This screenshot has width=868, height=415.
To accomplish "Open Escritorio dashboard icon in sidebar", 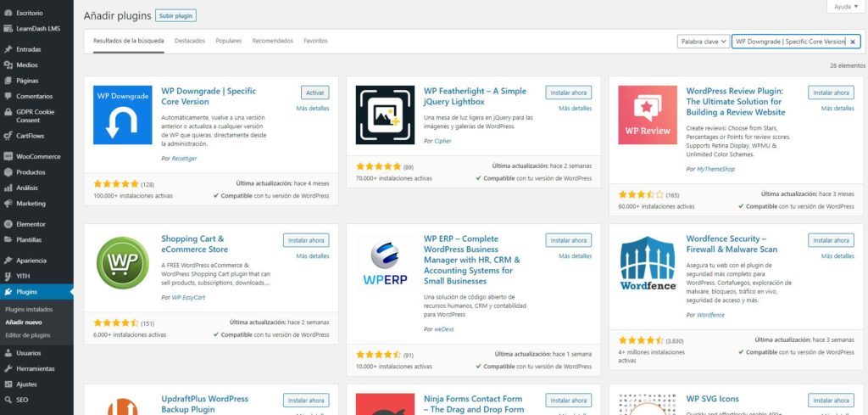I will (8, 13).
